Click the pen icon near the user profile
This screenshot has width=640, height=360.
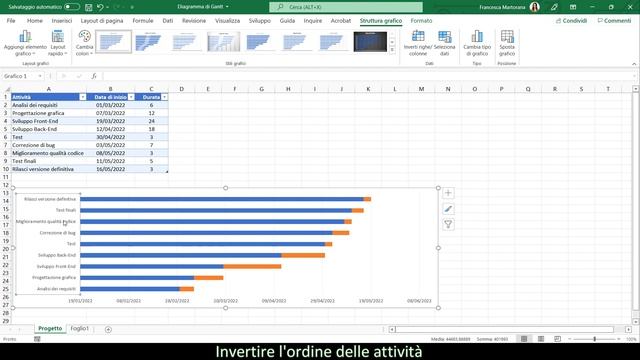[554, 7]
